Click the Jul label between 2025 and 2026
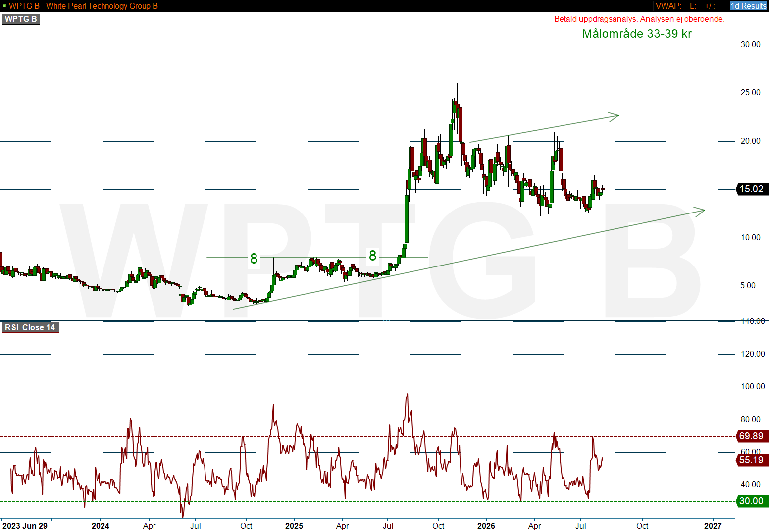Viewport: 769px width, 532px height. [x=388, y=526]
